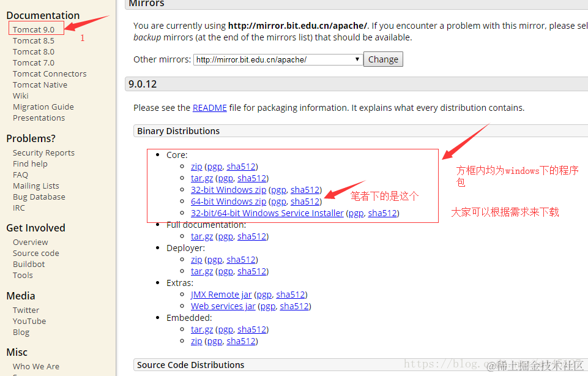Click the Source Code Distributions heading

190,365
